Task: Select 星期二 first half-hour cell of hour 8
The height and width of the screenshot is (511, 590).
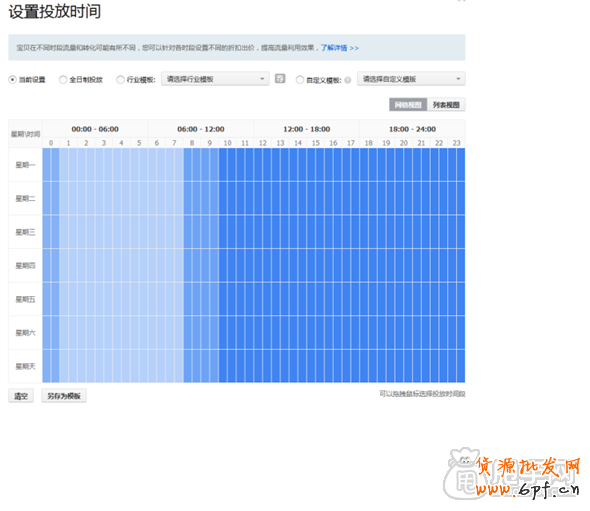Action: coord(188,198)
